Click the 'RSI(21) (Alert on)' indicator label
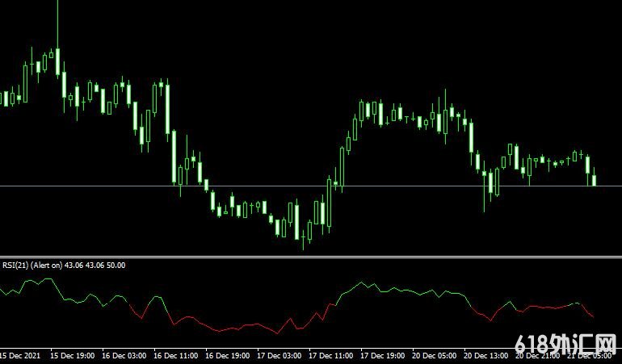 [x=32, y=266]
